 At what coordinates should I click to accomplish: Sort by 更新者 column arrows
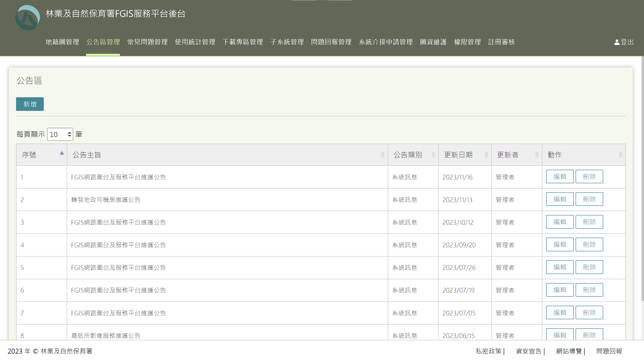[537, 155]
